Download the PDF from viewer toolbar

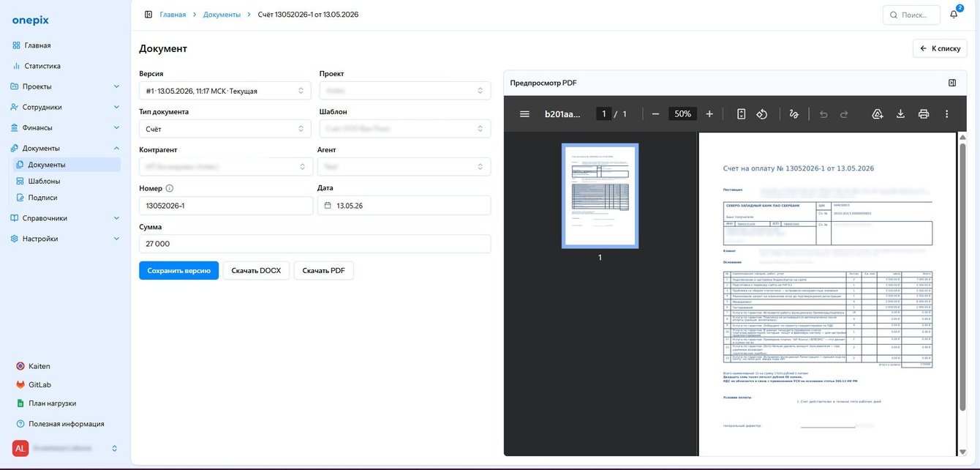click(x=901, y=114)
